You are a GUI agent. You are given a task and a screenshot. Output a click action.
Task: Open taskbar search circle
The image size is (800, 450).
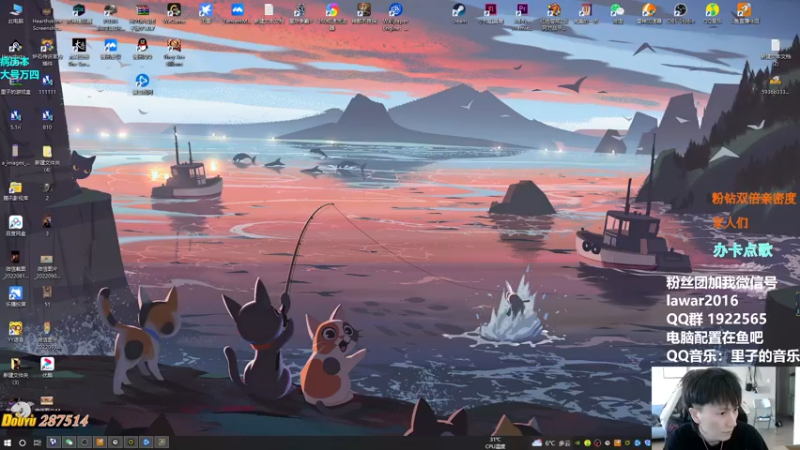point(22,442)
